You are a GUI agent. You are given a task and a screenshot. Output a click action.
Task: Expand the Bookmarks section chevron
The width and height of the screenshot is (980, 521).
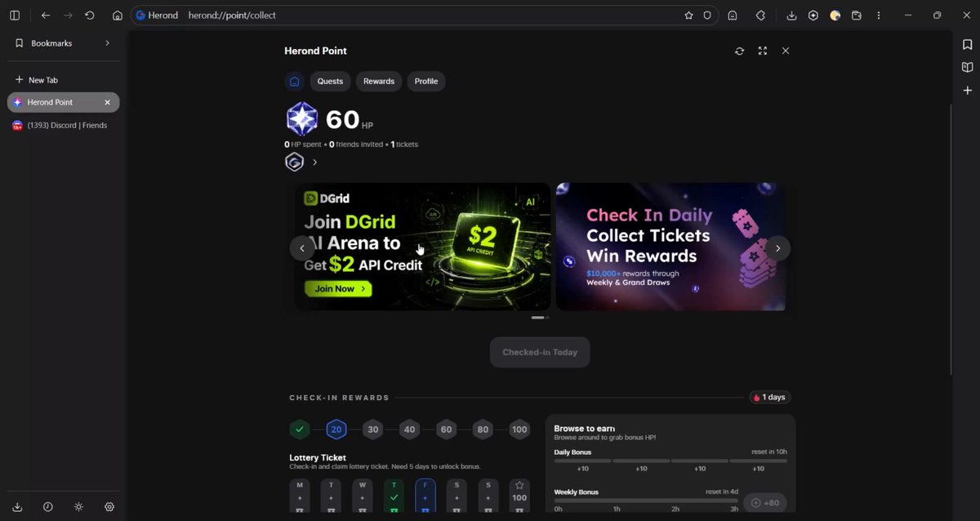point(107,43)
